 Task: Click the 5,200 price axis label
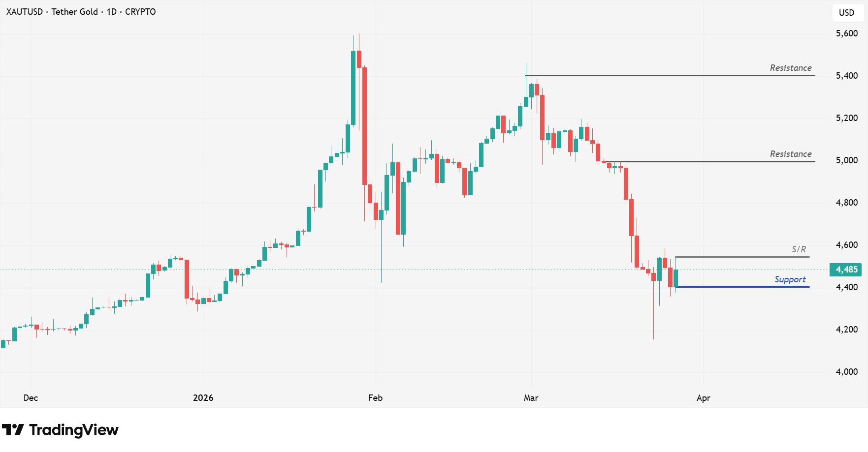pos(846,118)
